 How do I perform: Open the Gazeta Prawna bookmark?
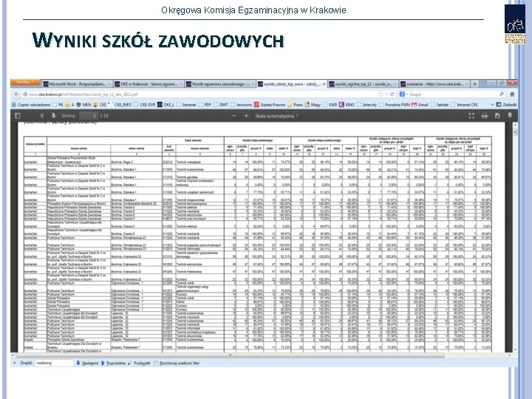coord(270,105)
